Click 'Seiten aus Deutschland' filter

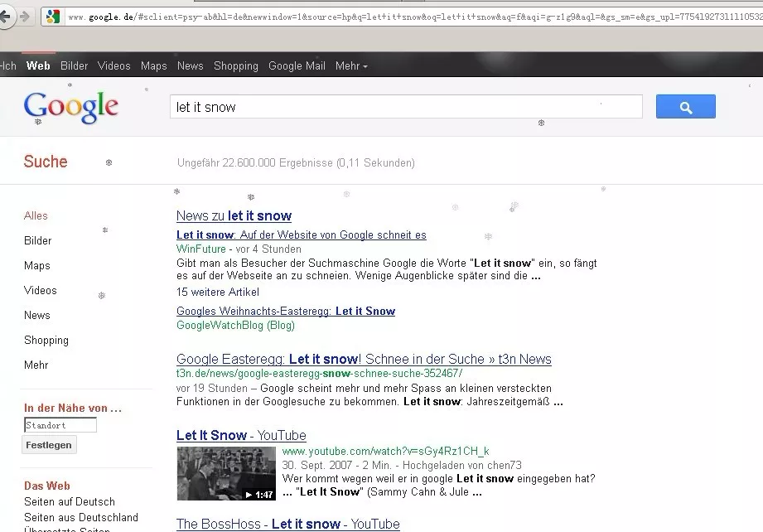81,517
